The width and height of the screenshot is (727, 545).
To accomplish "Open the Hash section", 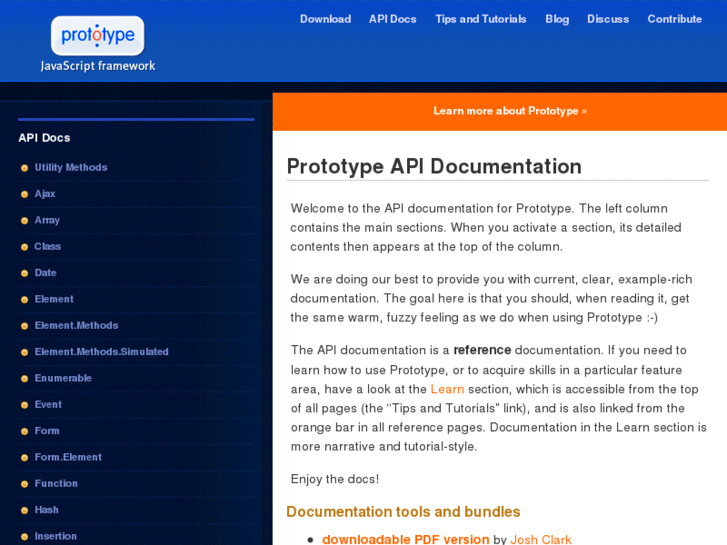I will (46, 510).
